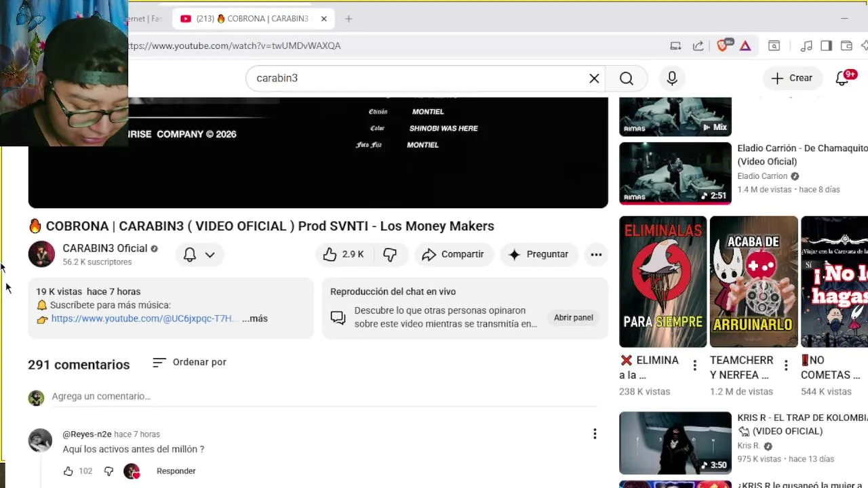This screenshot has height=488, width=868.
Task: Open KRIS R - EL TRAP DE KOLOMBIA title
Action: (803, 424)
